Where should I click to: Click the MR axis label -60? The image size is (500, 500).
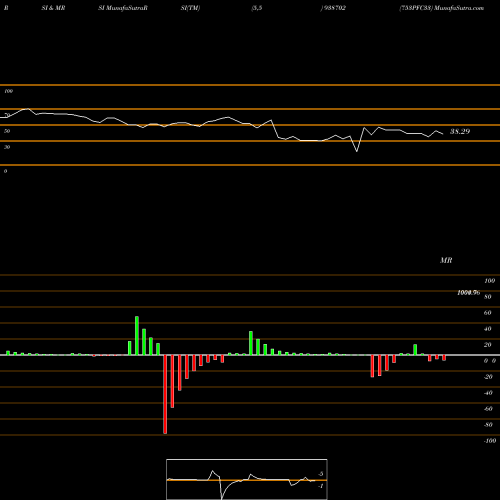pos(488,409)
